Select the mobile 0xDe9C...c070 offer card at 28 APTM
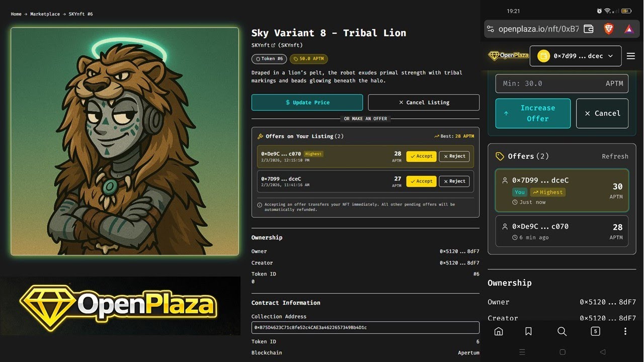644x362 pixels. [x=562, y=231]
